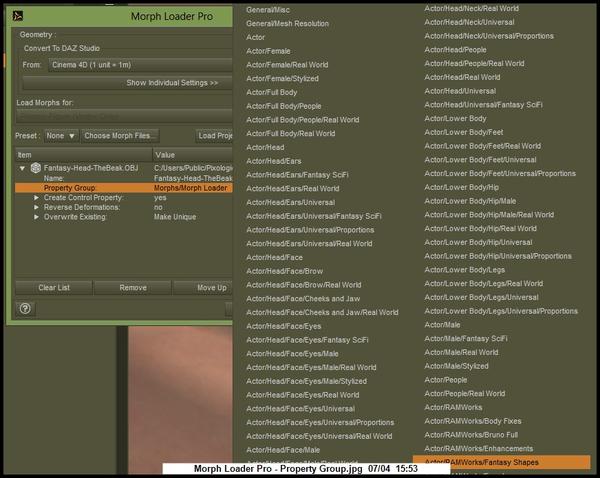
Task: Select the Name row in list
Action: (x=124, y=178)
